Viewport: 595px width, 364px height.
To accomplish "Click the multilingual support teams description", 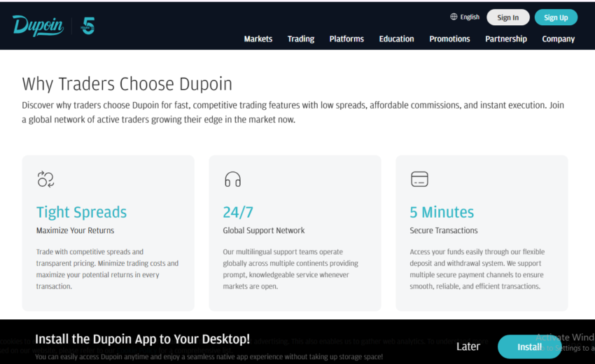I will coord(290,269).
